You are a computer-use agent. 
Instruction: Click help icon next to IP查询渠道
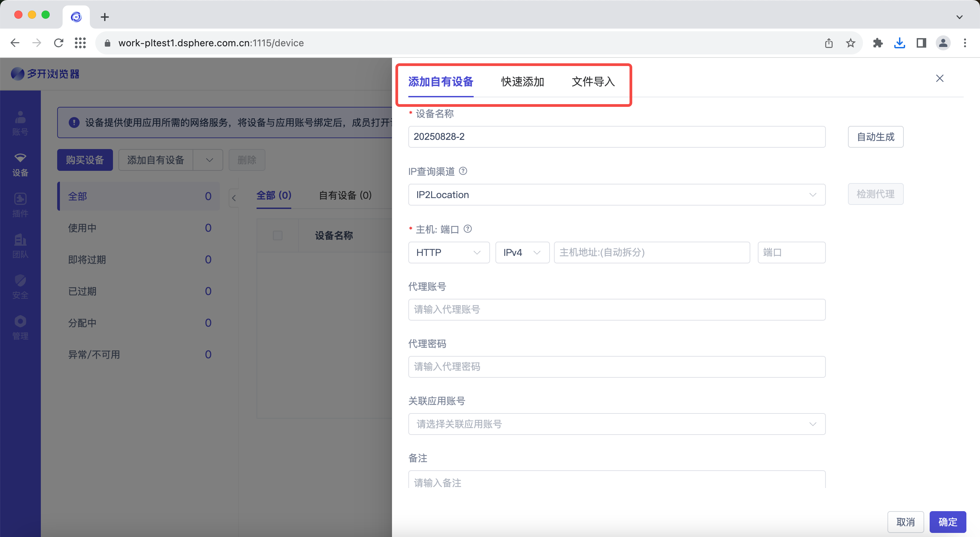click(463, 171)
